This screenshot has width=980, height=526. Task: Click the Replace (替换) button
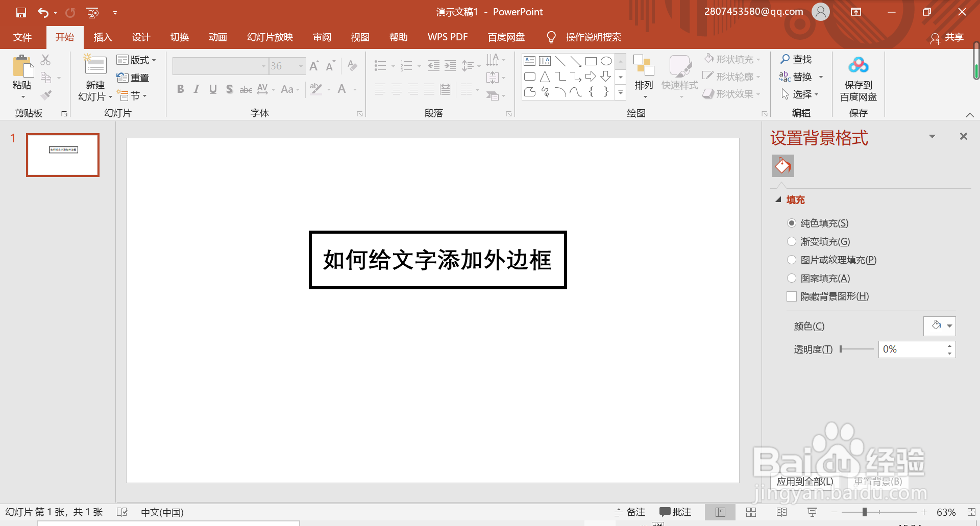(801, 77)
